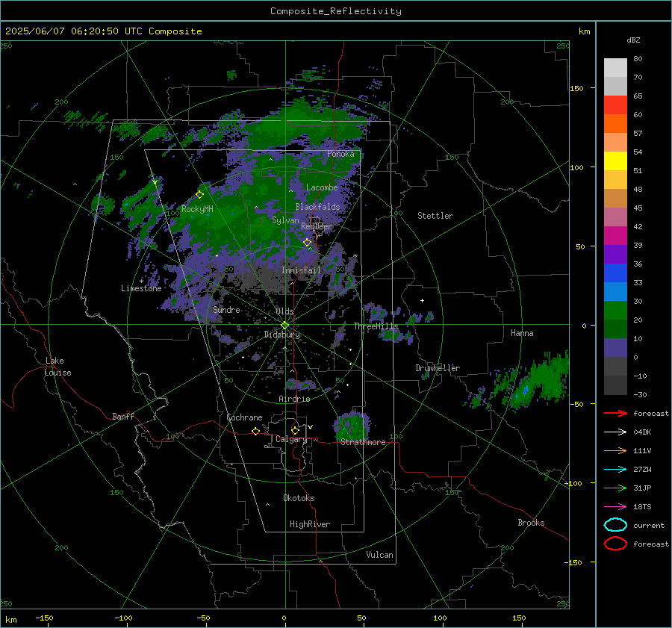Pick the slate purple 0-10 dBZ swatch
This screenshot has width=672, height=628.
[615, 348]
